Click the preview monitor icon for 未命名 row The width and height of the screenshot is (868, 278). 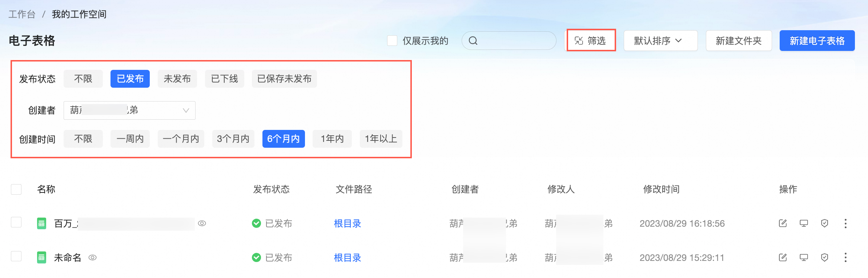[804, 258]
